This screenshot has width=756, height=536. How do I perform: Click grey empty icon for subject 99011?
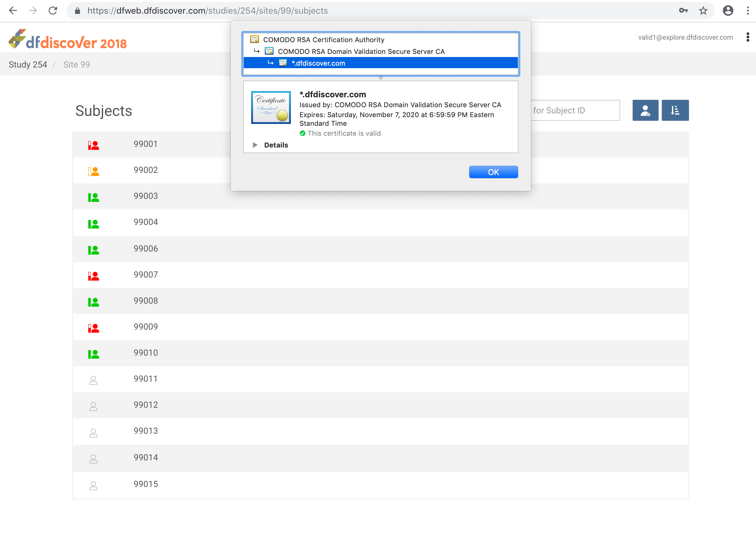[93, 380]
